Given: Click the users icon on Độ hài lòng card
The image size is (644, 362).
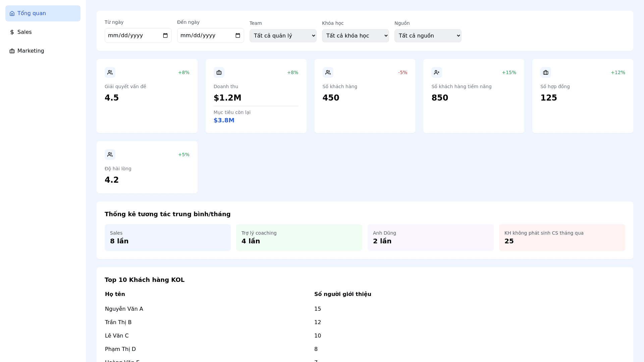Looking at the screenshot, I should [x=110, y=155].
